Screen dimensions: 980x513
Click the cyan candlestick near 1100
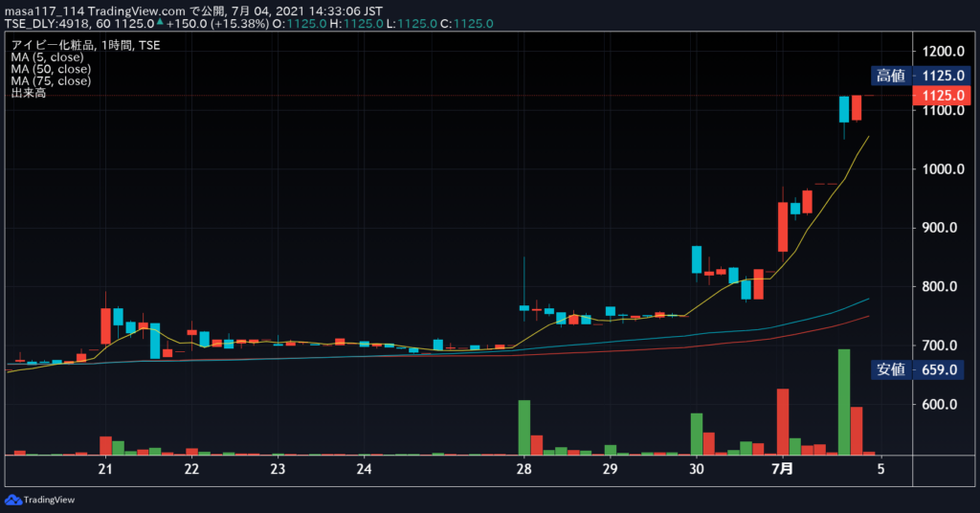[x=844, y=109]
